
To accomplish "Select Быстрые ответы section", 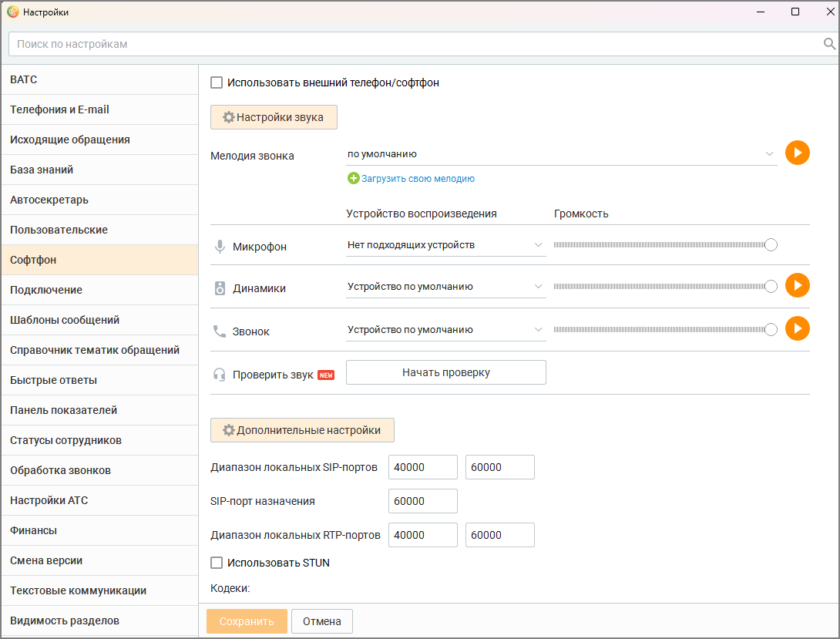I will coord(99,380).
